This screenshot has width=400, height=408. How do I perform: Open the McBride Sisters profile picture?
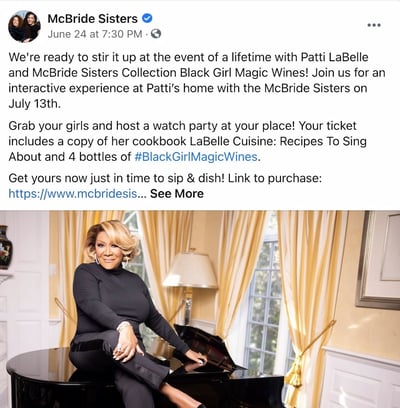25,26
